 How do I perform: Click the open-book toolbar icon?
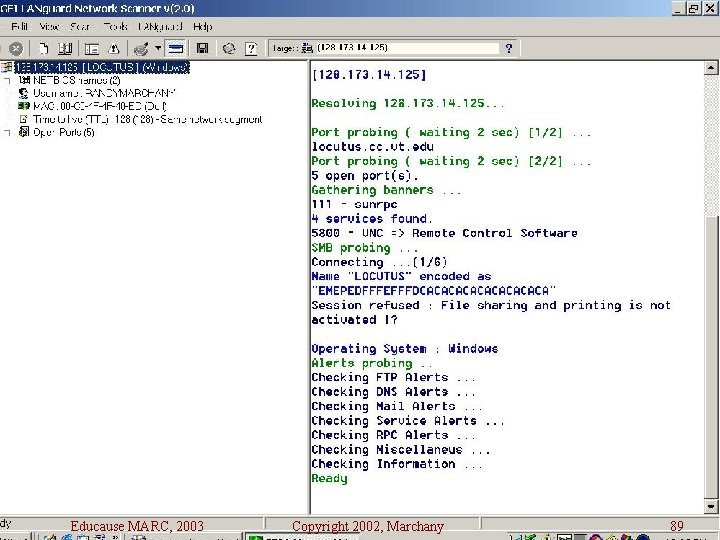[65, 48]
